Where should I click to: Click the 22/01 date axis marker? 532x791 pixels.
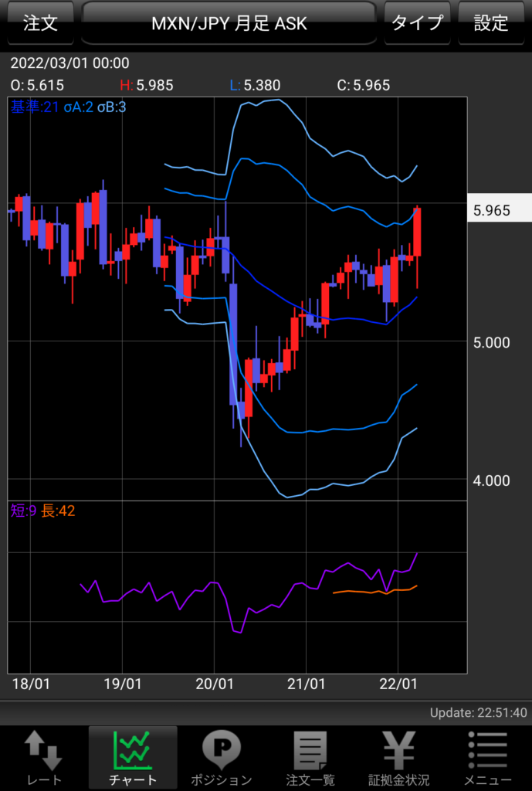(398, 684)
